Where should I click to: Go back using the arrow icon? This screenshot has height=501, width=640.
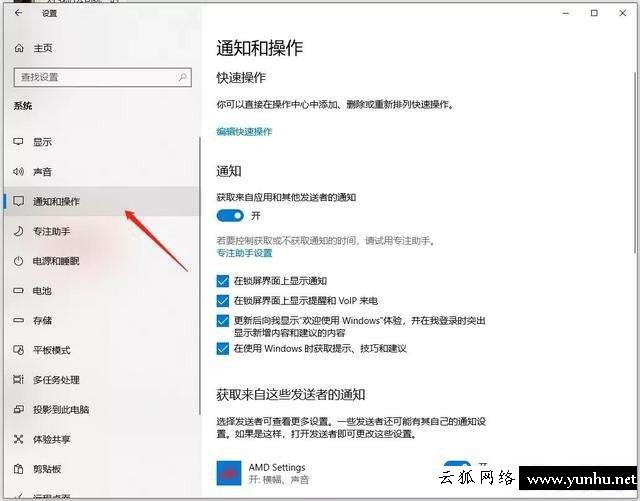pyautogui.click(x=18, y=13)
